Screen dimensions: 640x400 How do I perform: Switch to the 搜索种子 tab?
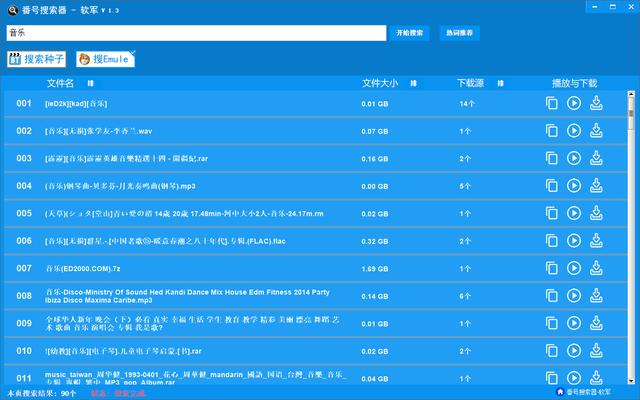pyautogui.click(x=38, y=60)
